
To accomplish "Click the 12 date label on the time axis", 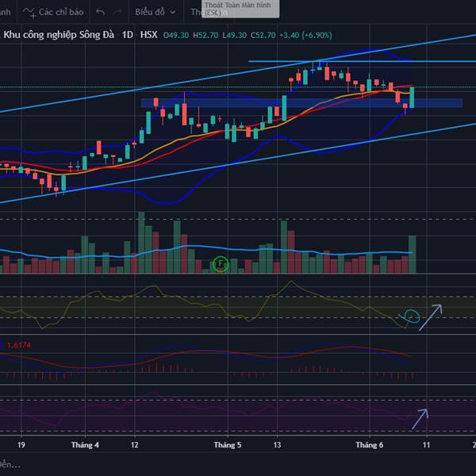I will tap(135, 445).
